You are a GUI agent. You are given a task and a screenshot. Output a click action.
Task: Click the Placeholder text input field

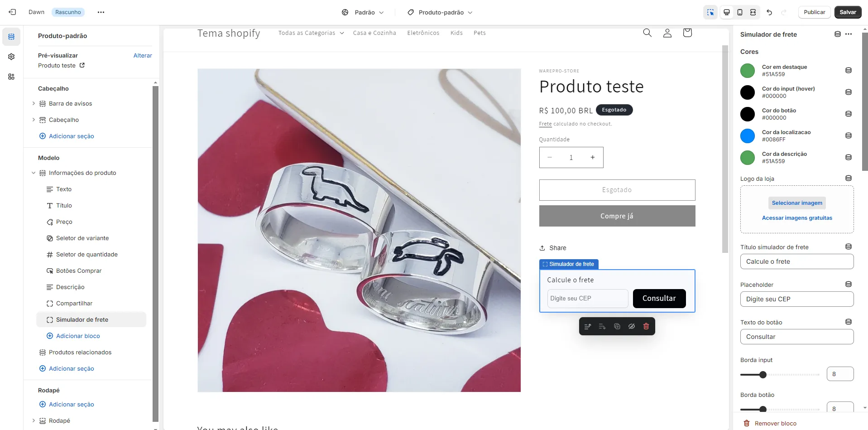click(x=797, y=299)
